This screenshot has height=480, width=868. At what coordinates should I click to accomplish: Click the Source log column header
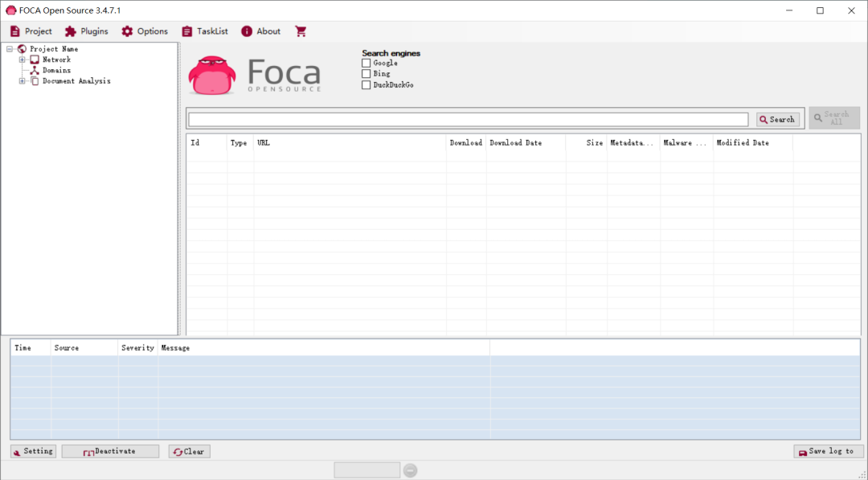point(84,347)
